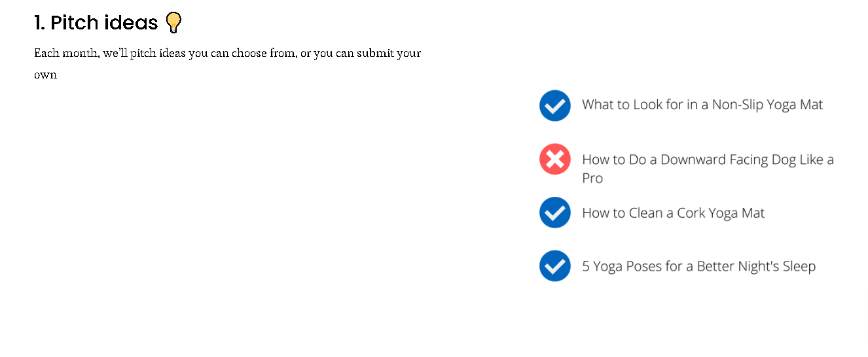Select 'What to Look for in a Non-Slip Yoga Mat'
Image resolution: width=868 pixels, height=357 pixels.
pos(702,105)
